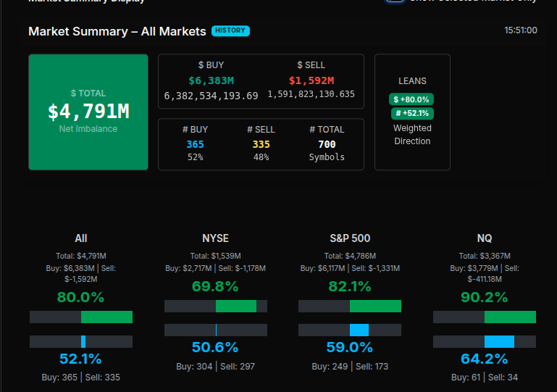Select the S&P 500 market column heading
The width and height of the screenshot is (557, 392).
click(x=350, y=238)
